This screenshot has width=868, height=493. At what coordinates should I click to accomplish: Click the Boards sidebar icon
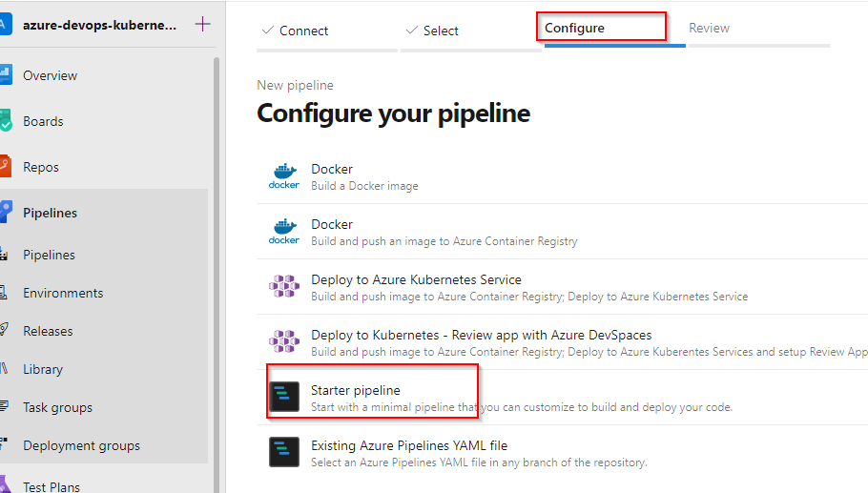pyautogui.click(x=5, y=121)
